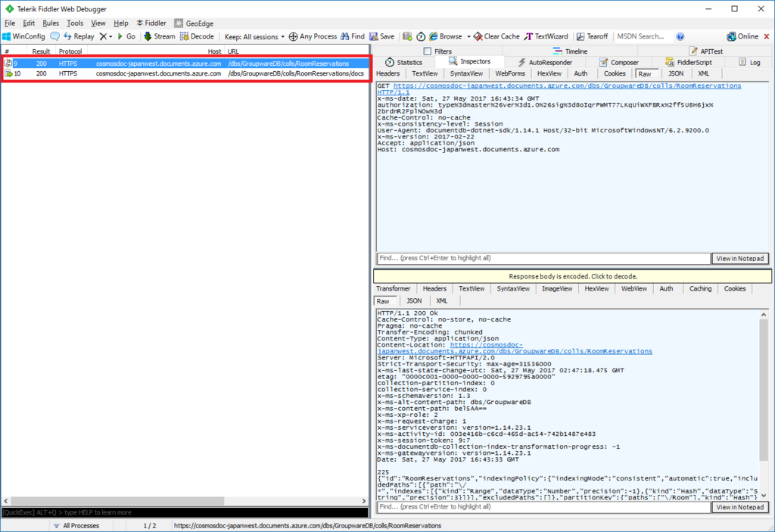This screenshot has width=775, height=532.
Task: Open WinConfig from the toolbar
Action: (x=23, y=36)
